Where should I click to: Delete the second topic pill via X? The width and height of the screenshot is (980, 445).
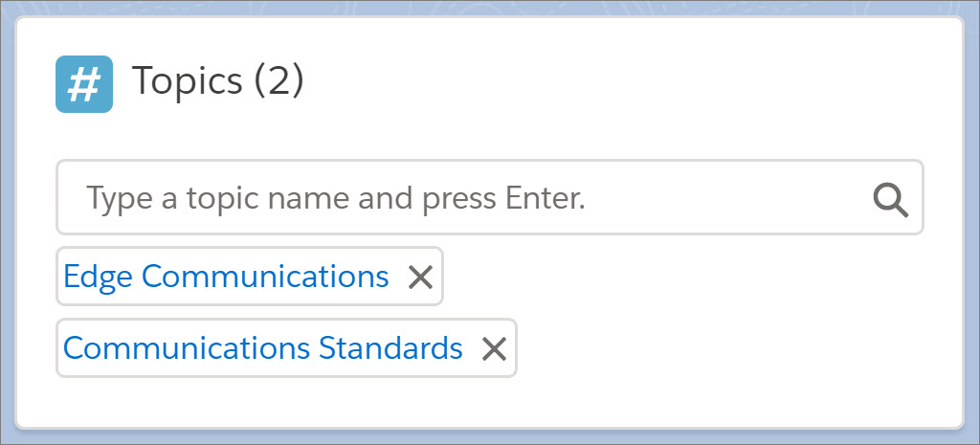pos(494,349)
